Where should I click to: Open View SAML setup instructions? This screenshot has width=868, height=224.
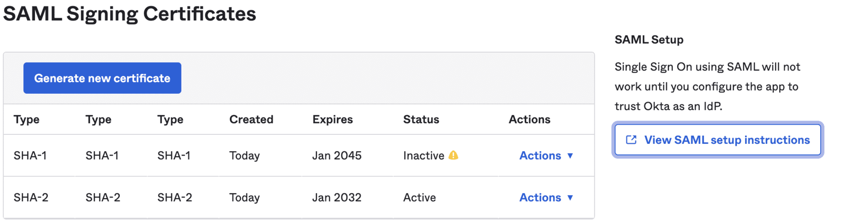click(726, 140)
